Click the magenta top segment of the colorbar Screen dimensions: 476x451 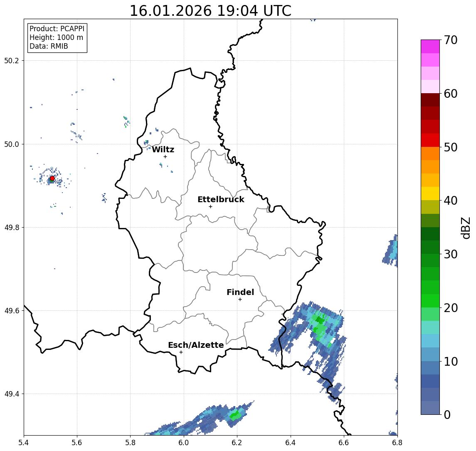[430, 47]
